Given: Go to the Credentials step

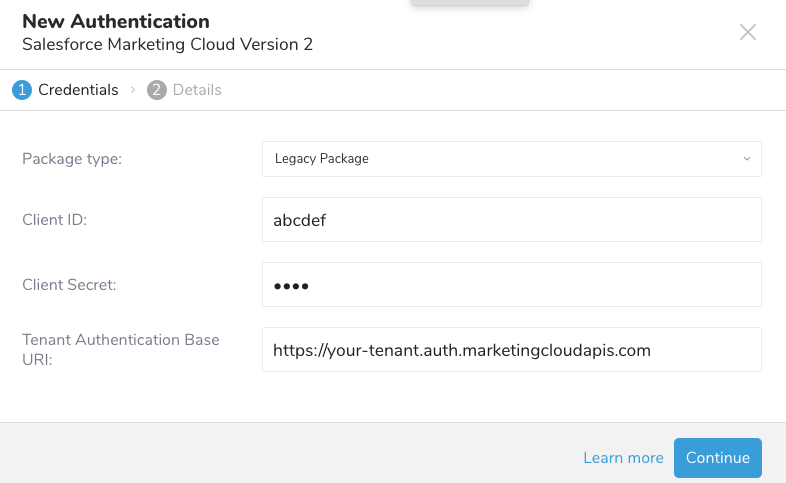Looking at the screenshot, I should click(x=78, y=90).
